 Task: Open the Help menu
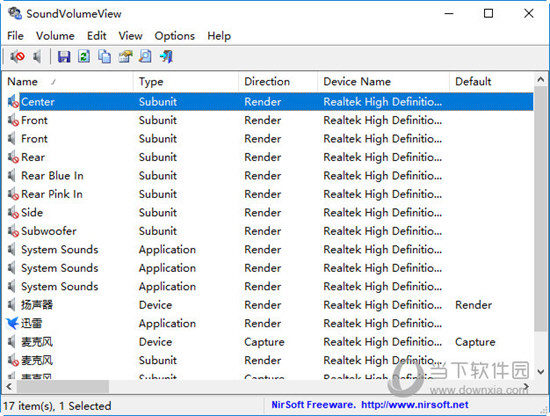tap(219, 36)
